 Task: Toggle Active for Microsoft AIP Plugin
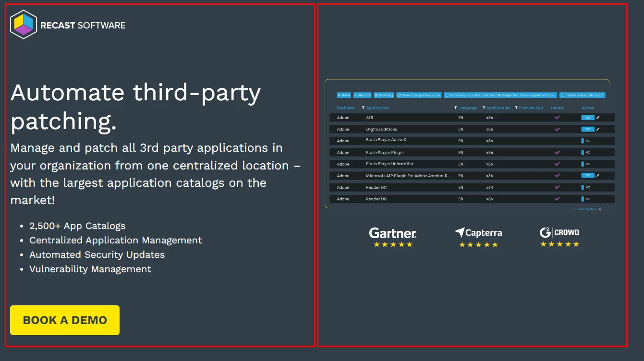tap(588, 176)
